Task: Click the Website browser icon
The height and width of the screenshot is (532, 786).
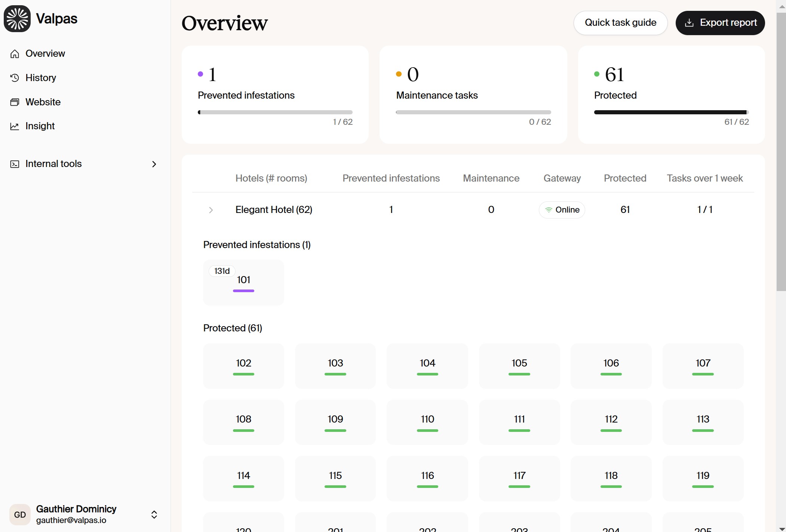Action: coord(15,102)
